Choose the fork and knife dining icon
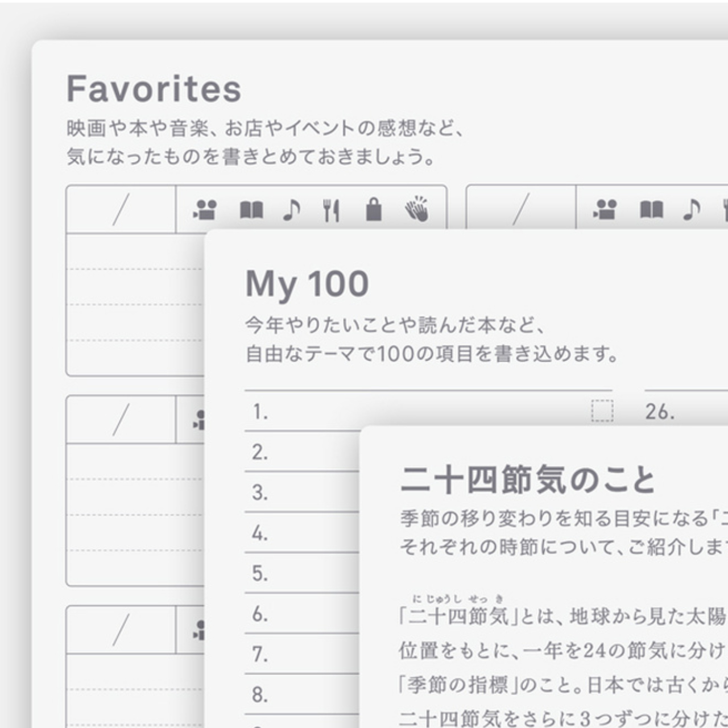This screenshot has height=728, width=728. 331,210
